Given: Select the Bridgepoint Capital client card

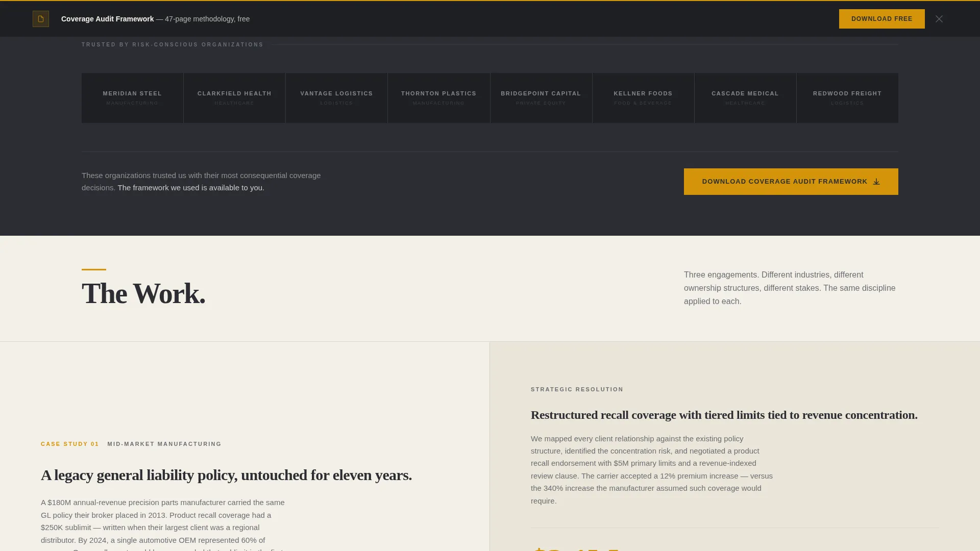Looking at the screenshot, I should click(541, 98).
